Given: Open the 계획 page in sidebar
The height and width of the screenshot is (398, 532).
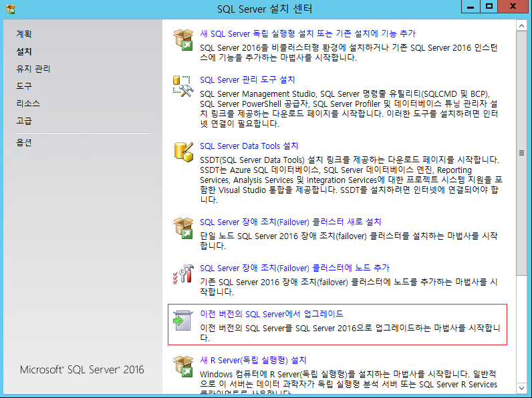Looking at the screenshot, I should pyautogui.click(x=24, y=34).
